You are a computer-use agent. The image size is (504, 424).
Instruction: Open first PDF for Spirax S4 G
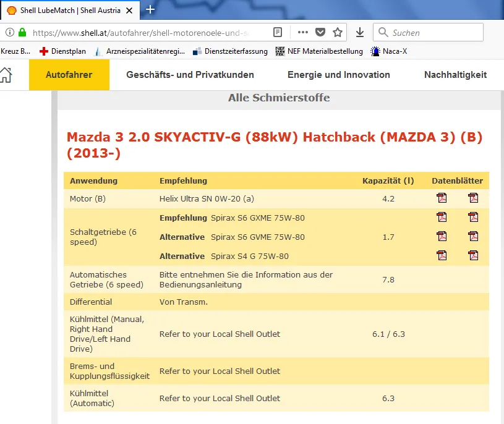tap(442, 255)
